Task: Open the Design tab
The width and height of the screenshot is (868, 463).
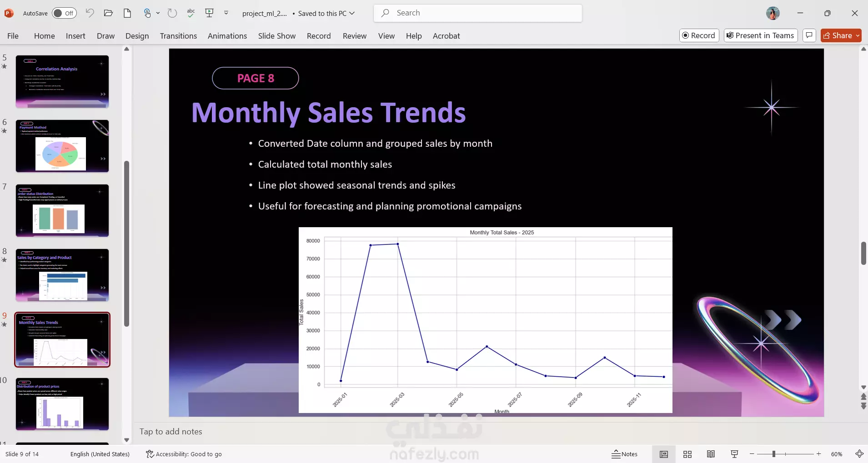Action: [137, 36]
